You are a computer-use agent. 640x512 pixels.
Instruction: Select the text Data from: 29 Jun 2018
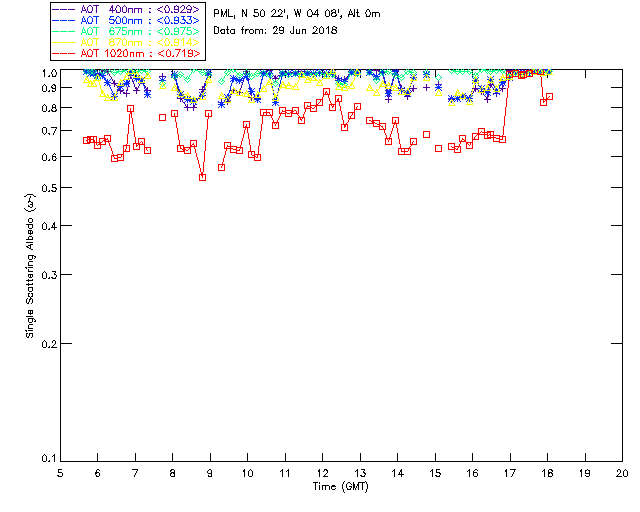tap(276, 31)
